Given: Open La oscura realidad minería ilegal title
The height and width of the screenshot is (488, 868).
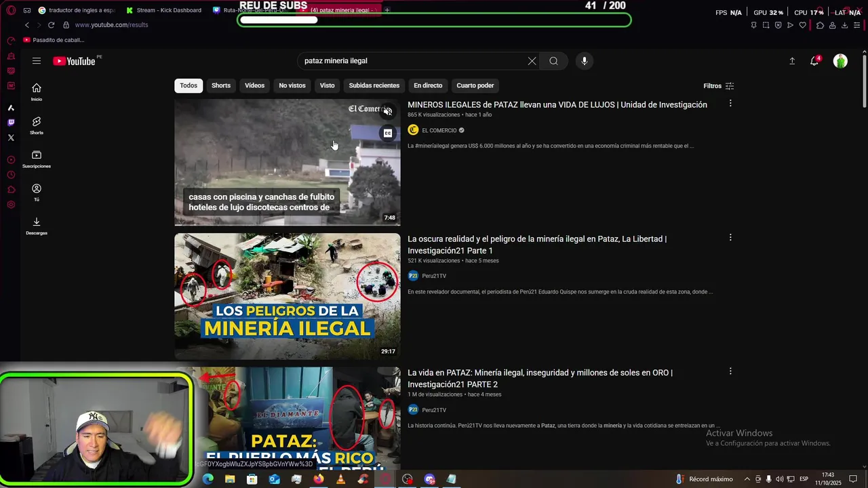Looking at the screenshot, I should [x=537, y=245].
